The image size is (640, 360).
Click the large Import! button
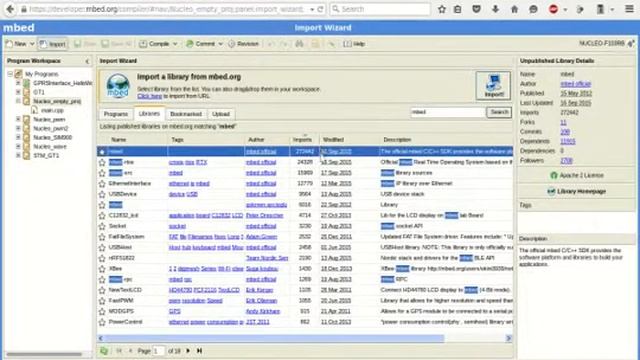click(x=493, y=85)
